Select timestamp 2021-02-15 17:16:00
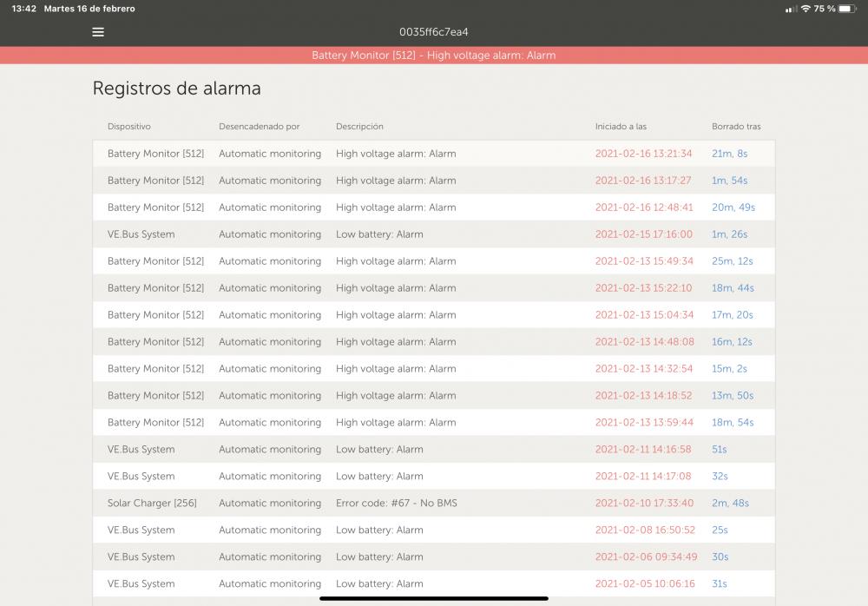 pos(644,234)
